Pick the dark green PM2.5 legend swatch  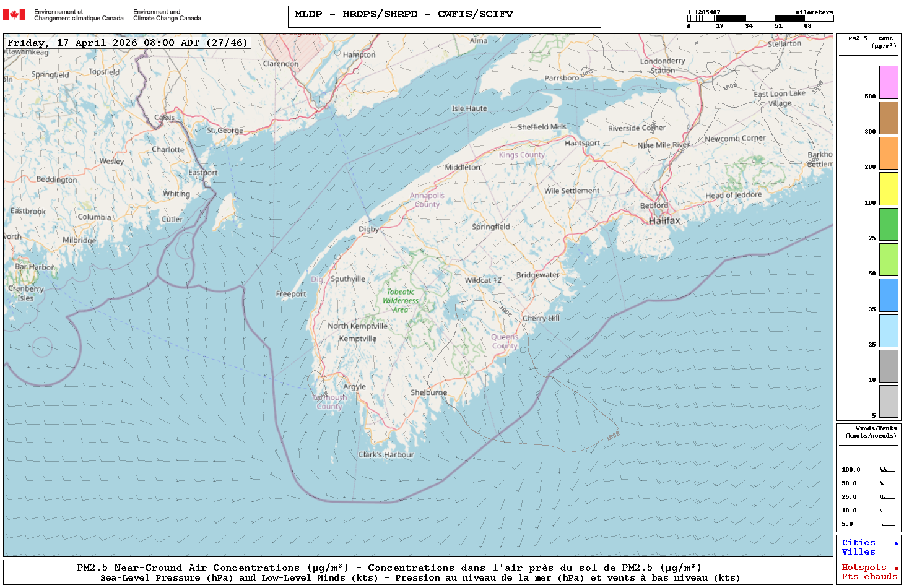(889, 224)
